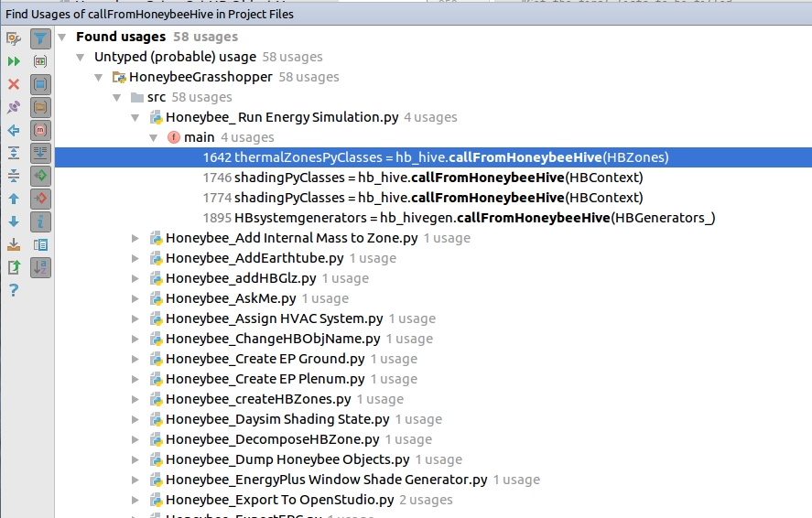812x518 pixels.
Task: Go to previous occurrence with the up arrow
Action: pos(14,199)
